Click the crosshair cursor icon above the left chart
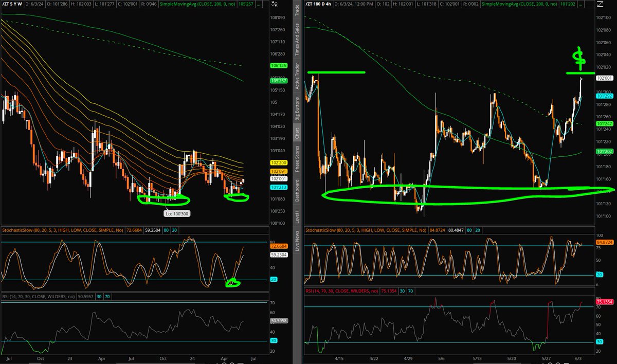617x364 pixels. coord(274,4)
